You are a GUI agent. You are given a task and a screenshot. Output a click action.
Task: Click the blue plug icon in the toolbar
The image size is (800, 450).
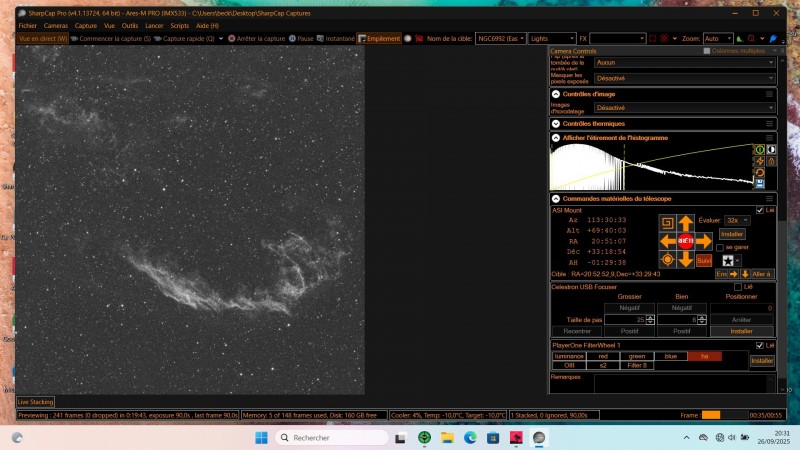point(773,39)
